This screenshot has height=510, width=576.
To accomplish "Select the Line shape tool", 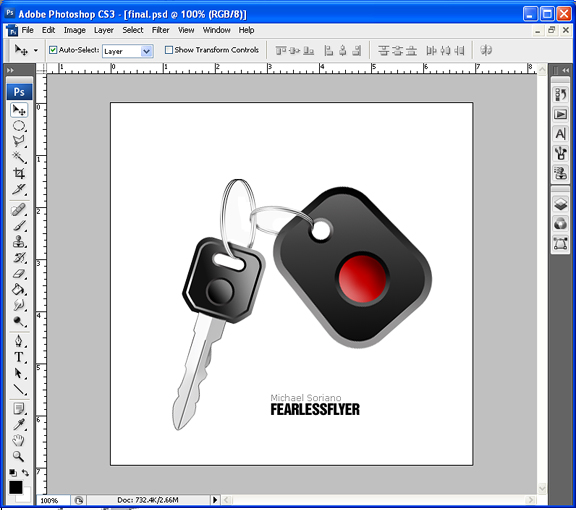I will coord(19,389).
